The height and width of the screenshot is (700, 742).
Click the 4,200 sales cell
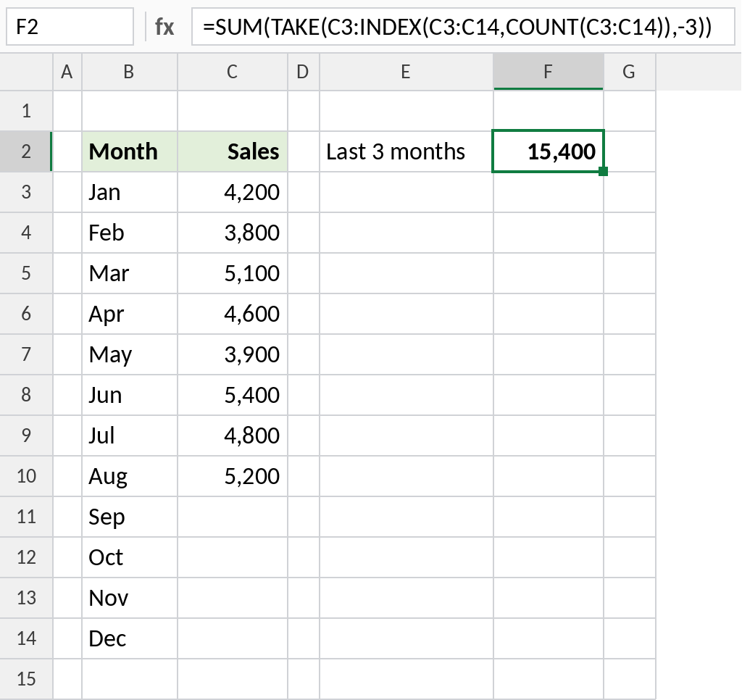point(233,192)
